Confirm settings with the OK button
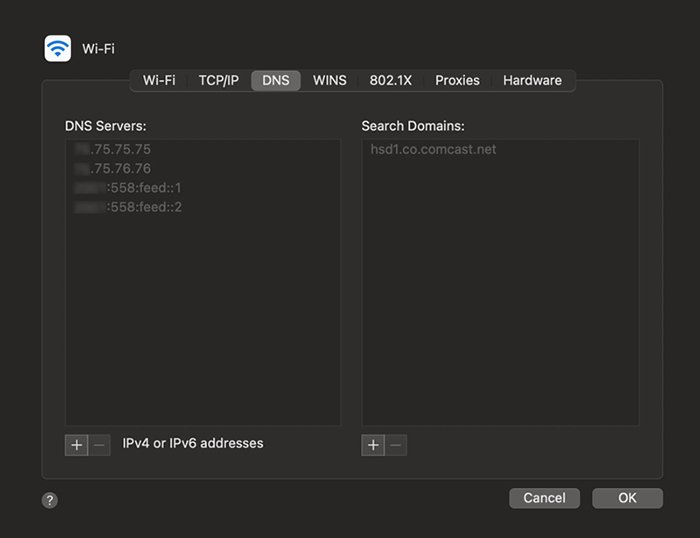Viewport: 700px width, 538px height. click(x=627, y=498)
